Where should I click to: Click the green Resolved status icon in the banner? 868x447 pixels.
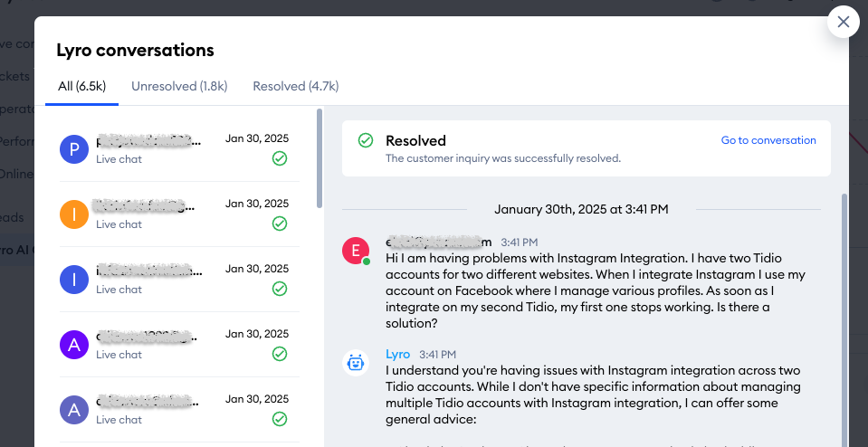coord(366,140)
